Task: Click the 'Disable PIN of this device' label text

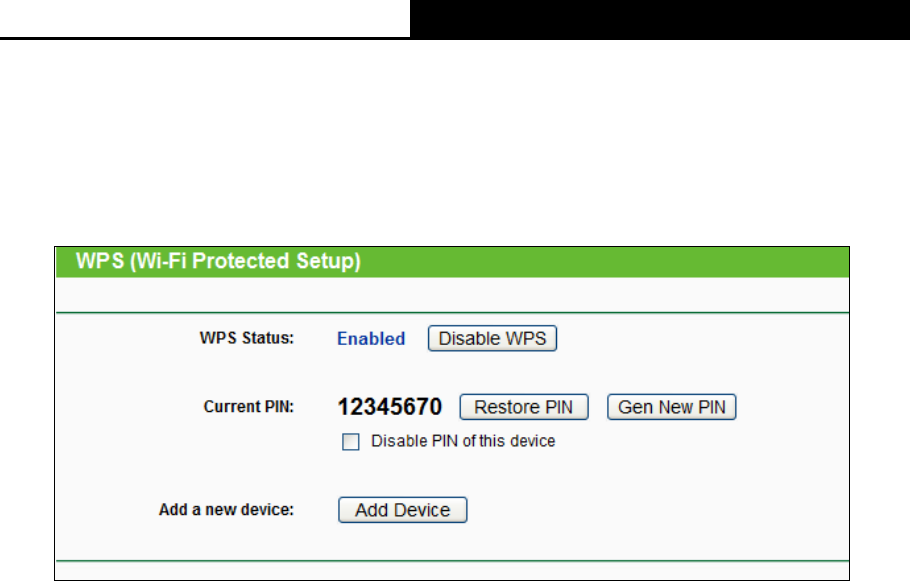Action: [x=463, y=441]
